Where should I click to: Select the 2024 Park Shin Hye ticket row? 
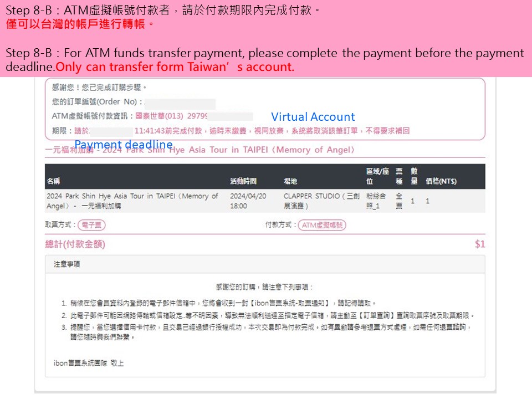coord(265,201)
